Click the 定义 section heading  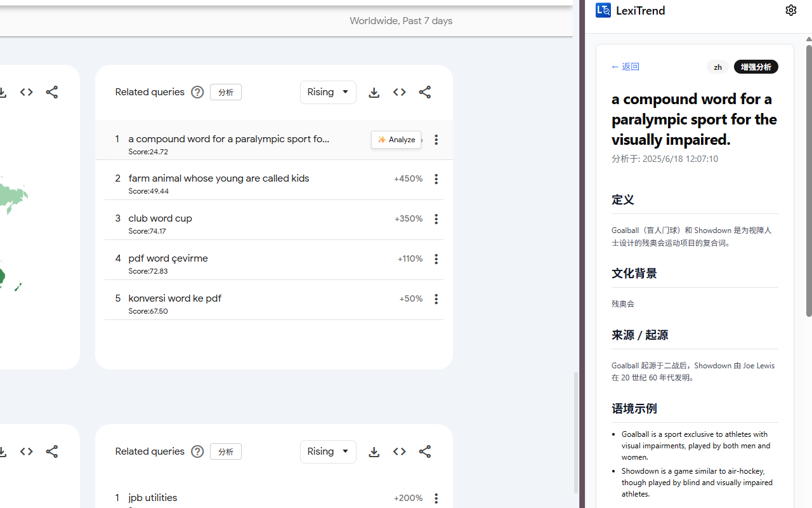[623, 199]
